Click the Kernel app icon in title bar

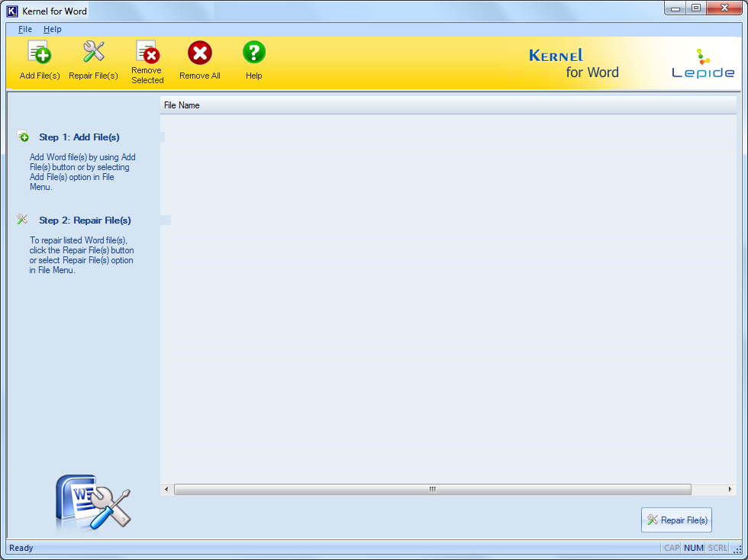[x=12, y=11]
